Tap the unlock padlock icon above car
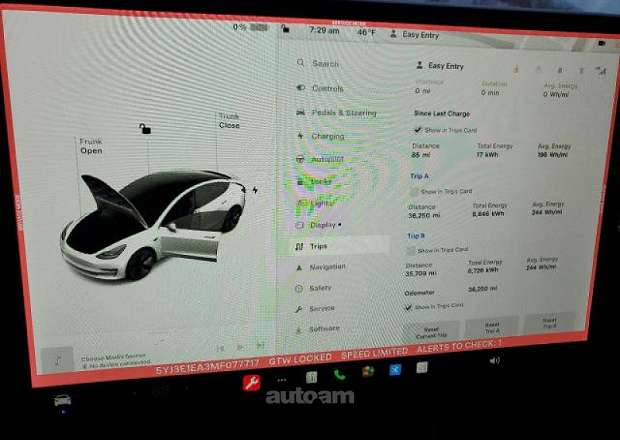Image resolution: width=620 pixels, height=440 pixels. [x=146, y=127]
